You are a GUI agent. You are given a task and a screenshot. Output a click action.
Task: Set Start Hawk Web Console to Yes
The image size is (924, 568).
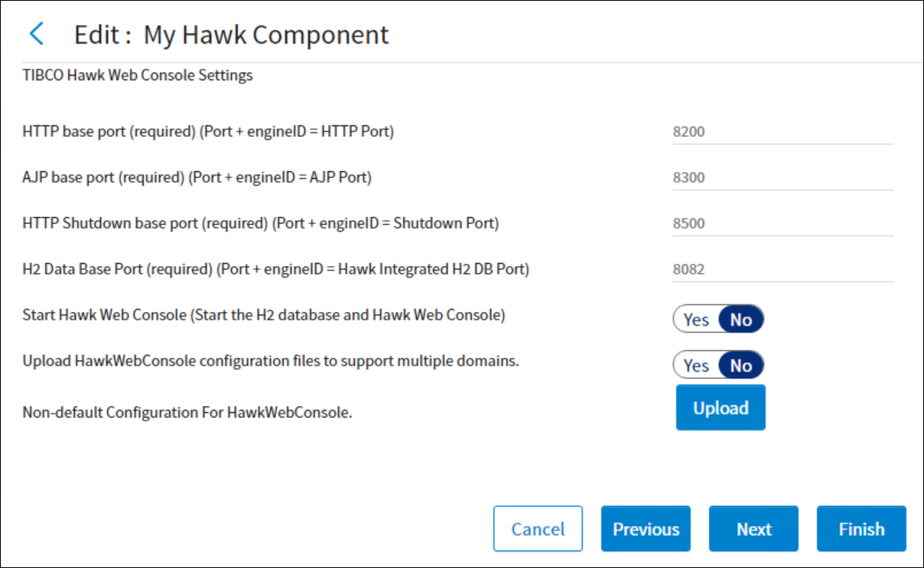point(696,320)
